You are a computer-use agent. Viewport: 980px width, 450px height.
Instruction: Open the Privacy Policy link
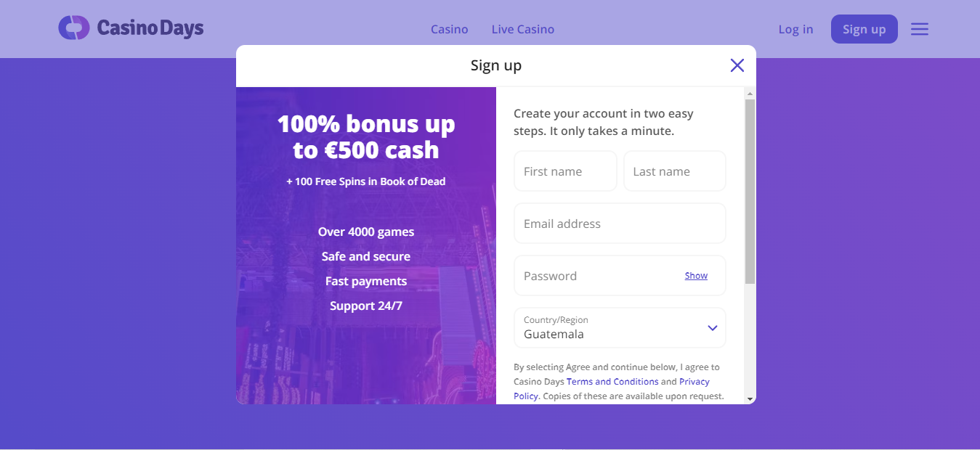(612, 389)
